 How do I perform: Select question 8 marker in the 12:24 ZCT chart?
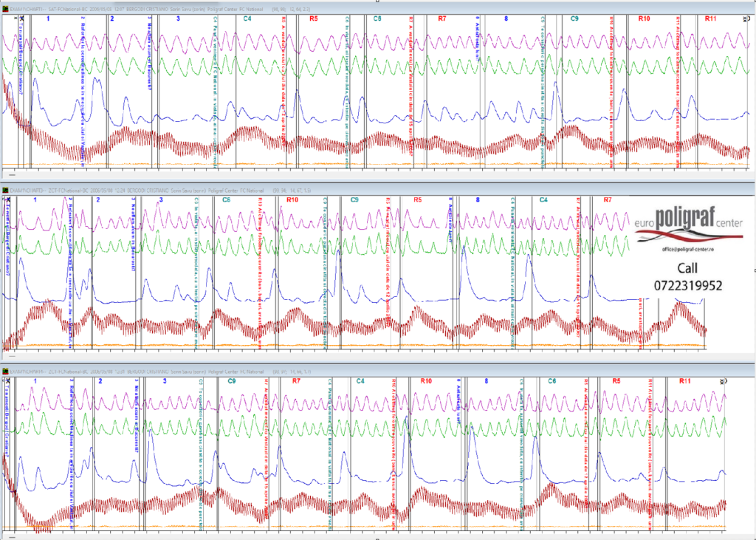[478, 199]
